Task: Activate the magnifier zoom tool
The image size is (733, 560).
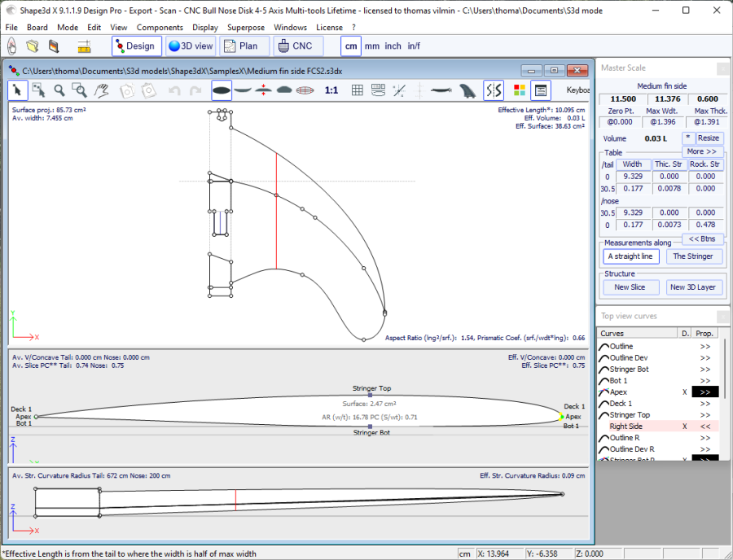Action: 59,90
